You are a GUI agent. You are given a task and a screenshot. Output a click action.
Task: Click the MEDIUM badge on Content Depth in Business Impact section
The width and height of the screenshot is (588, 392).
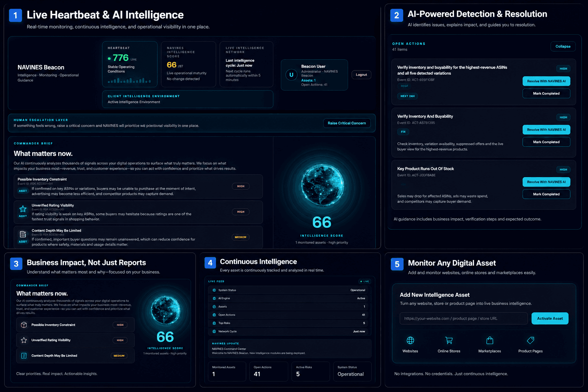pos(119,356)
